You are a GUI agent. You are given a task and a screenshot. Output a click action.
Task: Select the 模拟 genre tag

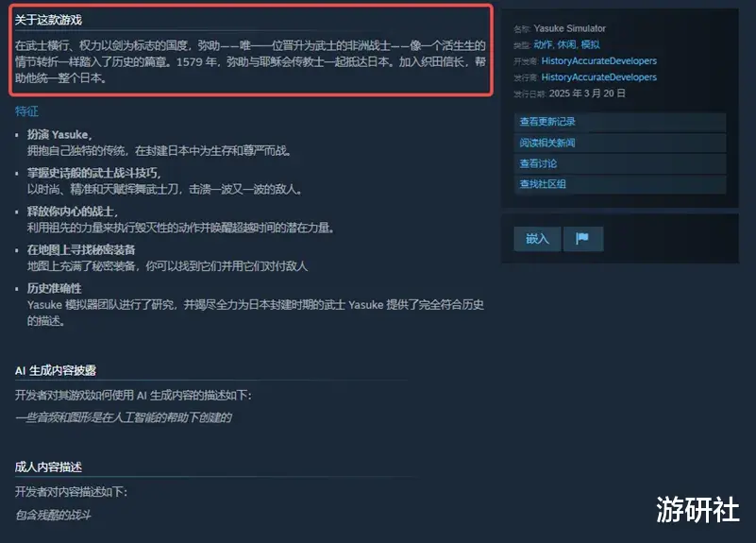click(x=590, y=44)
